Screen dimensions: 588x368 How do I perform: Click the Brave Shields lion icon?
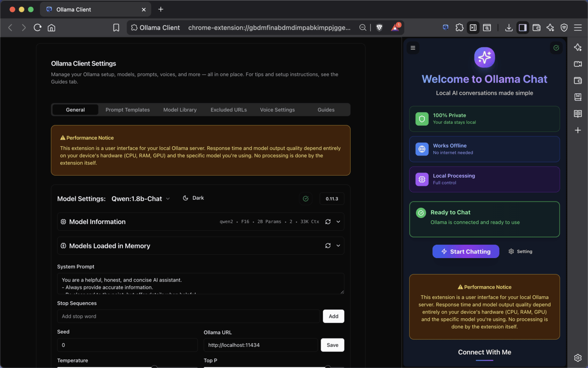(379, 28)
